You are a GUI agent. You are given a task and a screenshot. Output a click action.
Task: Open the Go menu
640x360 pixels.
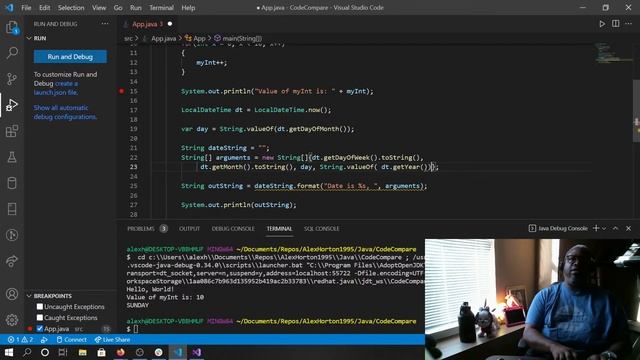click(x=118, y=8)
